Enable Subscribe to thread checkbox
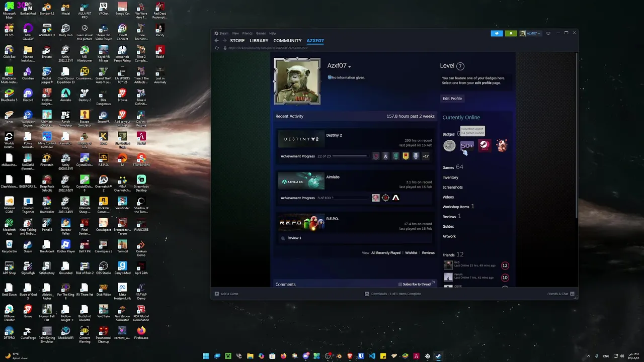Image resolution: width=644 pixels, height=362 pixels. (x=400, y=284)
